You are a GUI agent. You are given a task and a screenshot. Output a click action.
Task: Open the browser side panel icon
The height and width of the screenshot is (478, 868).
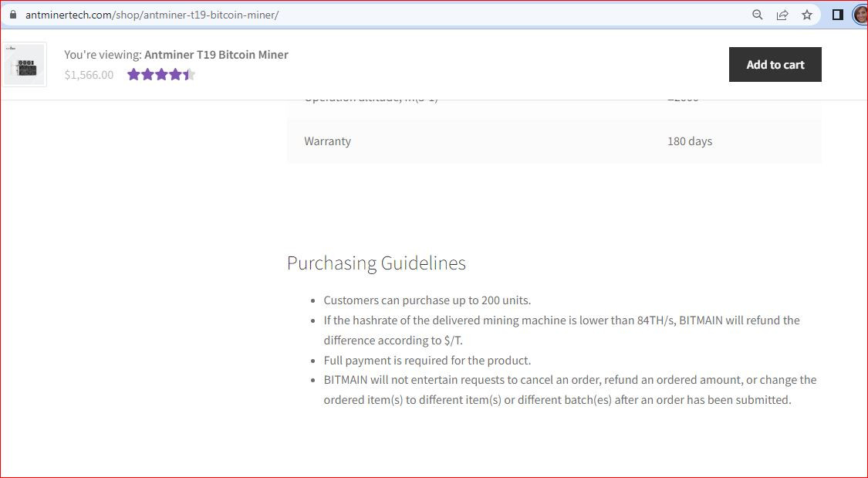[x=838, y=15]
